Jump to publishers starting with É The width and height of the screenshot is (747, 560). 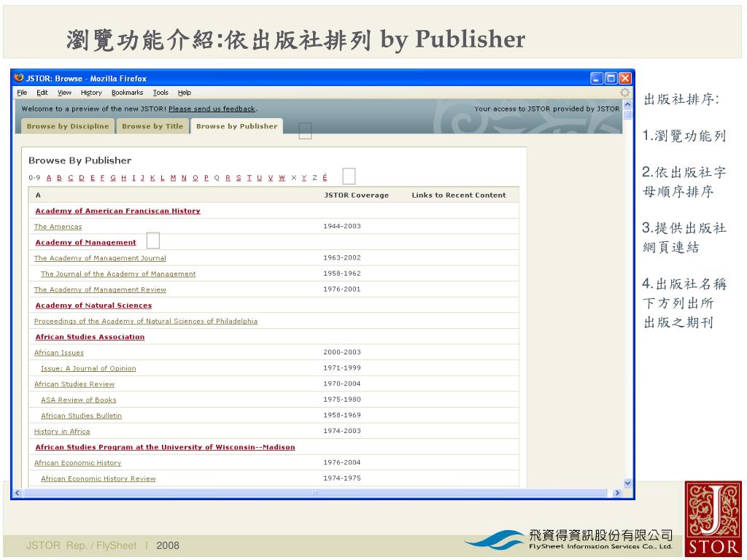coord(325,178)
